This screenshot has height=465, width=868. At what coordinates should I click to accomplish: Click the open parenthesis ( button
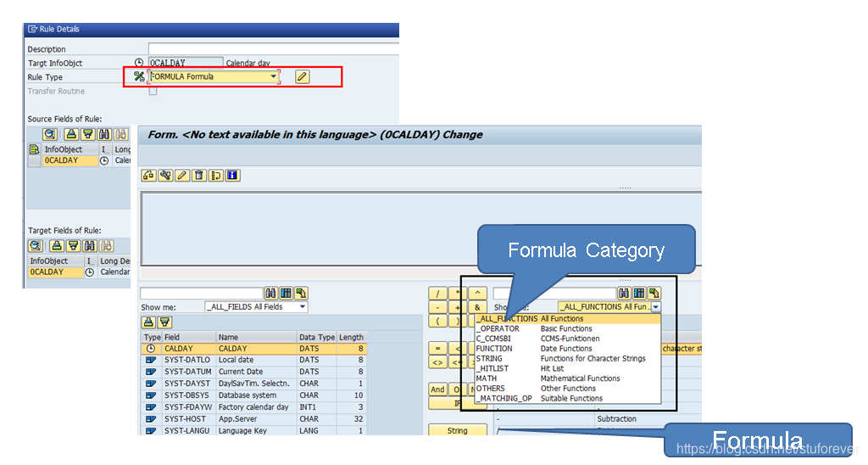(x=438, y=321)
